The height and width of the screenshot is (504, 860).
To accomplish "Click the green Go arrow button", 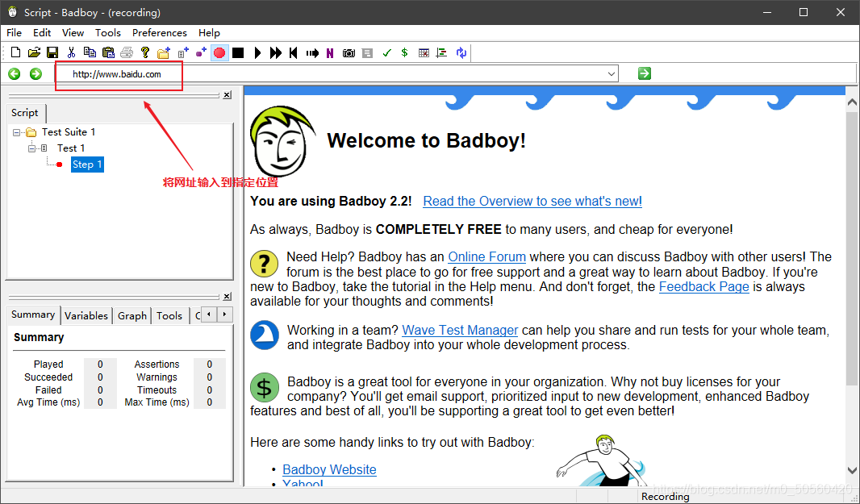I will coord(645,73).
